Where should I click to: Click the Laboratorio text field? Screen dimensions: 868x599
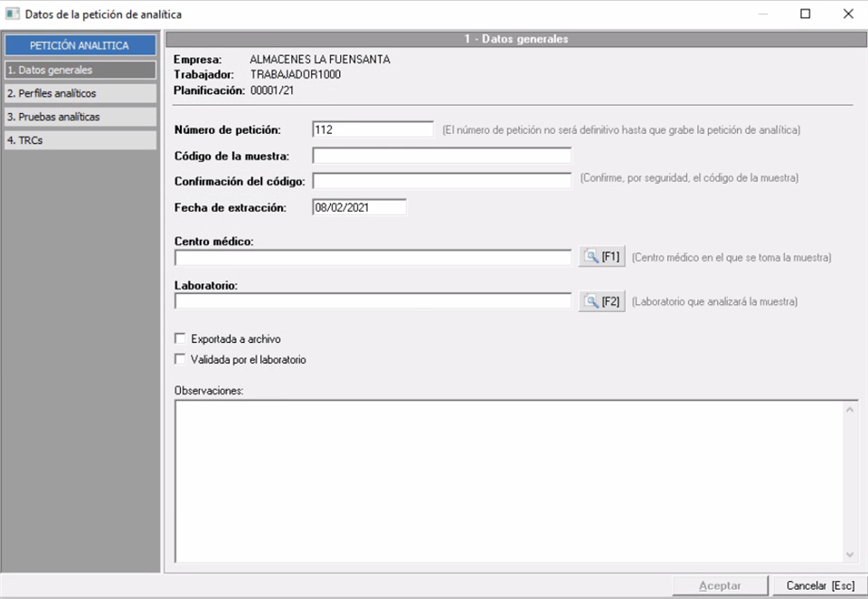(x=373, y=301)
